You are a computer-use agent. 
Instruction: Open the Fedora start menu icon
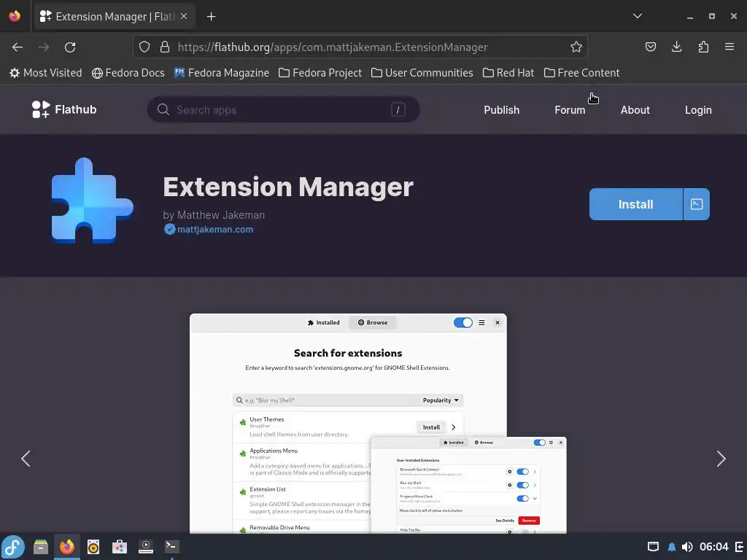pyautogui.click(x=13, y=547)
